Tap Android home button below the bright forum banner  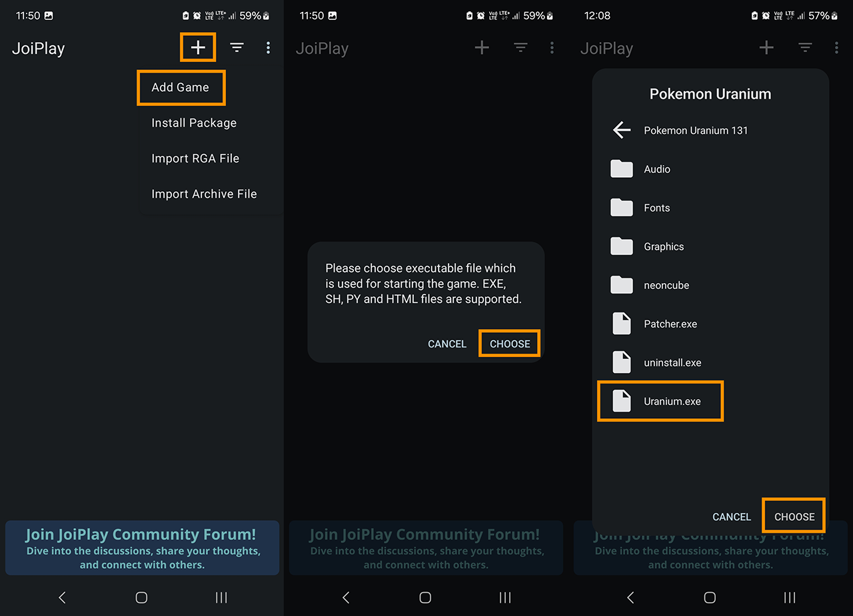(x=141, y=597)
